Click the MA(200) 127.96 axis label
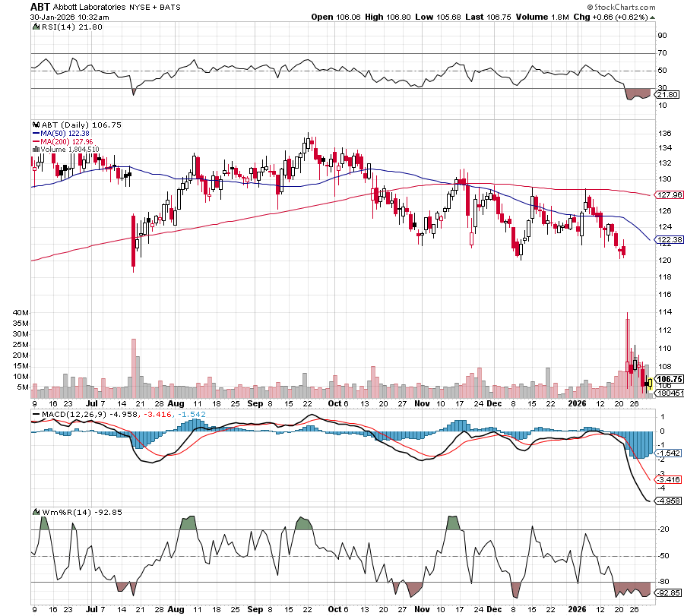684x616 pixels. click(669, 194)
